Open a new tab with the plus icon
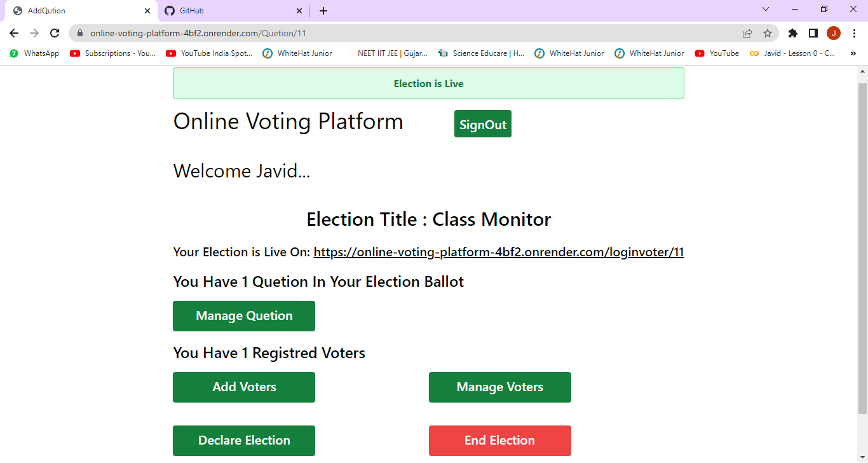 (323, 11)
